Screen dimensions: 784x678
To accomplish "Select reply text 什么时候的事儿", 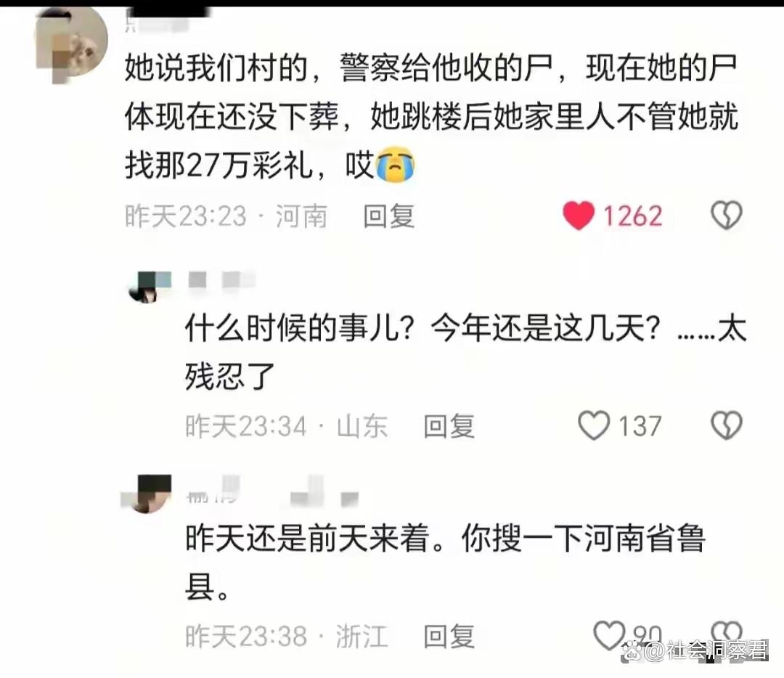I will 465,352.
